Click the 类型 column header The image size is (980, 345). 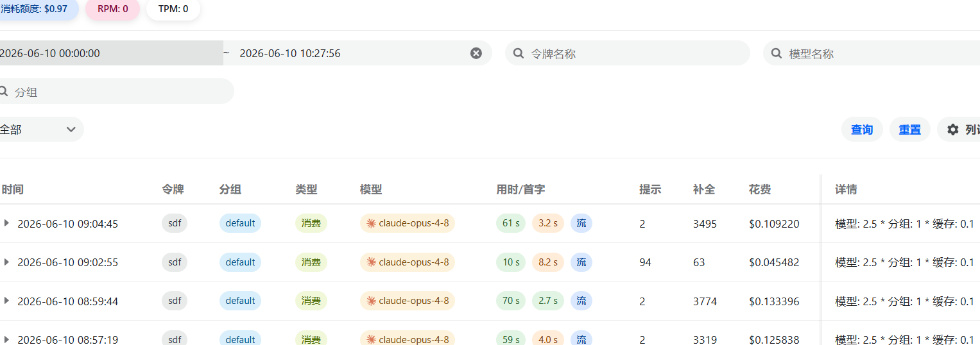point(306,190)
